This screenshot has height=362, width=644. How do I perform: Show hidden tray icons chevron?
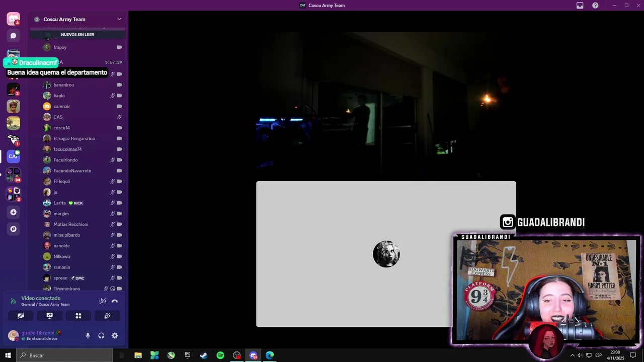tap(572, 355)
